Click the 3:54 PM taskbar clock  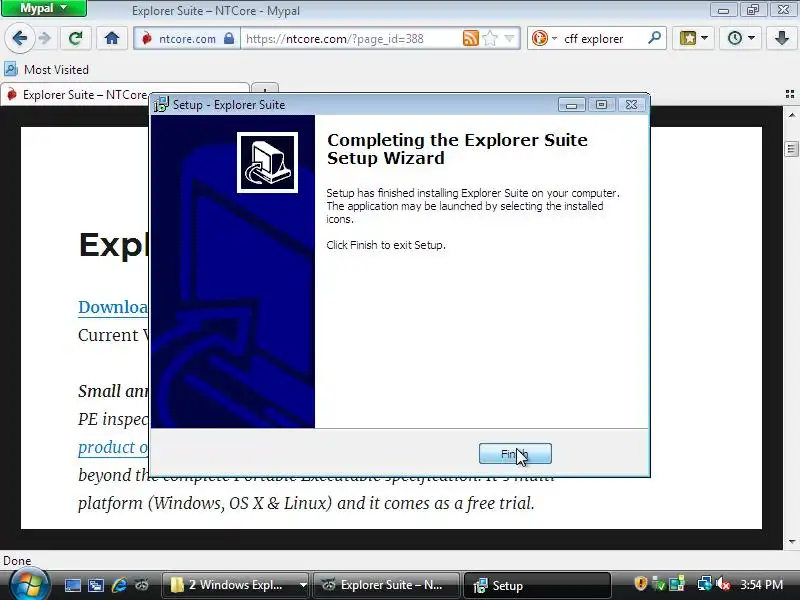coord(761,585)
